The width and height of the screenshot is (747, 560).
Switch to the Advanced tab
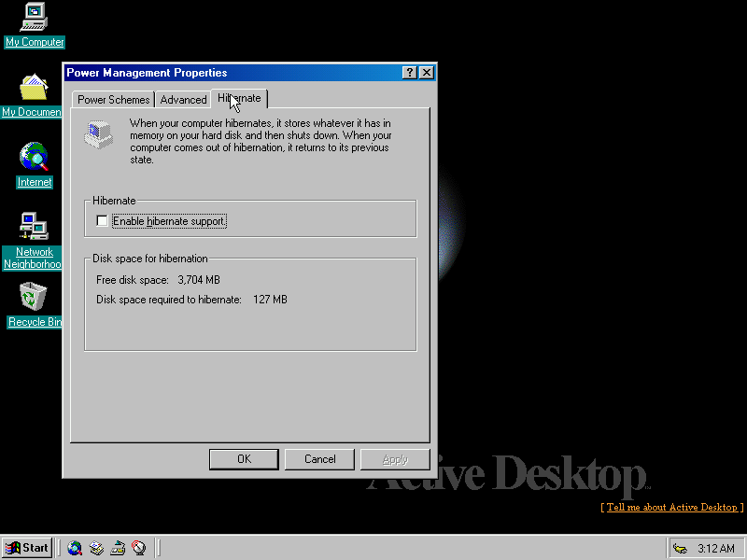[183, 100]
